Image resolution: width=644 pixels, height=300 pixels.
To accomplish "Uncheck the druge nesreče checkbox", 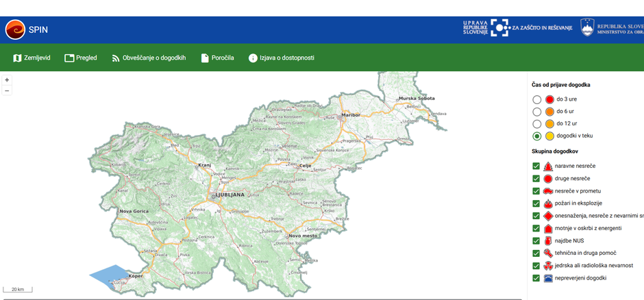I will pos(536,179).
